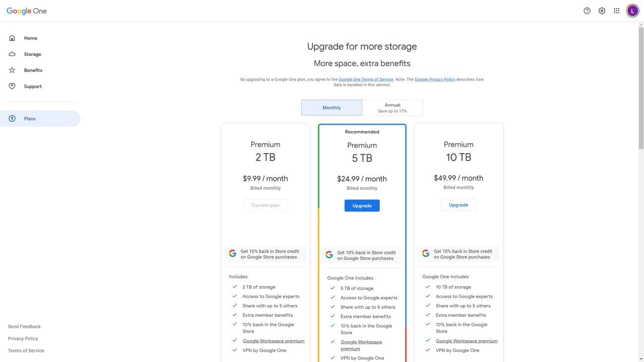Click the Home icon in sidebar
644x362 pixels.
(12, 38)
